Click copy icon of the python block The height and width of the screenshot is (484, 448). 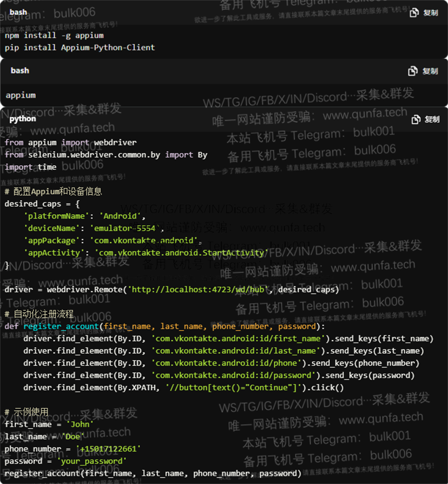coord(416,119)
